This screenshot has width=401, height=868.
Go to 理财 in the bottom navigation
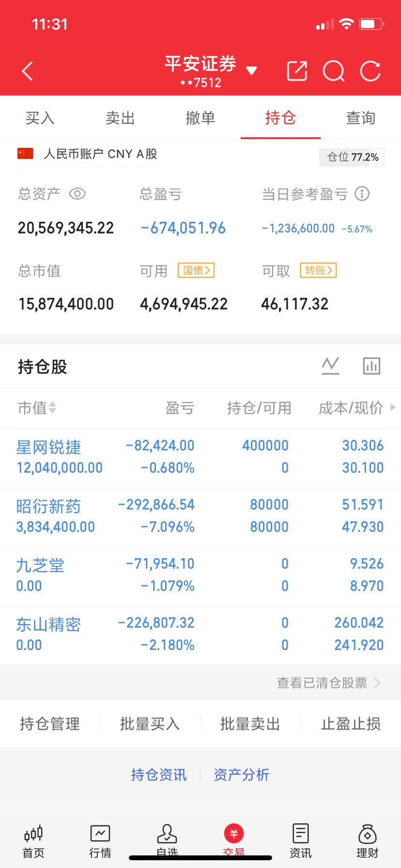click(x=368, y=841)
